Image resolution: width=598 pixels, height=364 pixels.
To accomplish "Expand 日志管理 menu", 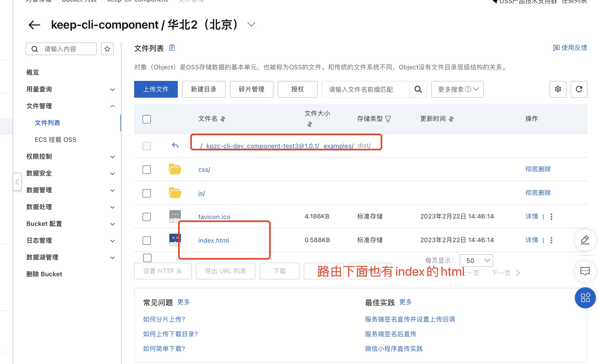I will point(112,241).
